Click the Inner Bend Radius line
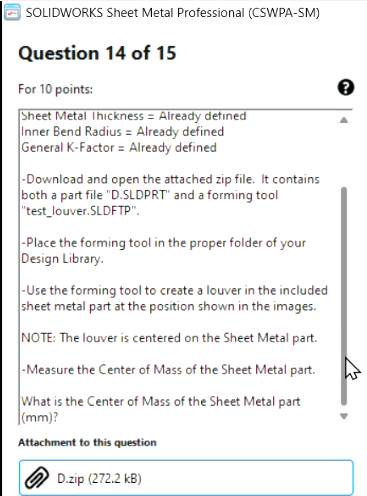 (x=123, y=132)
